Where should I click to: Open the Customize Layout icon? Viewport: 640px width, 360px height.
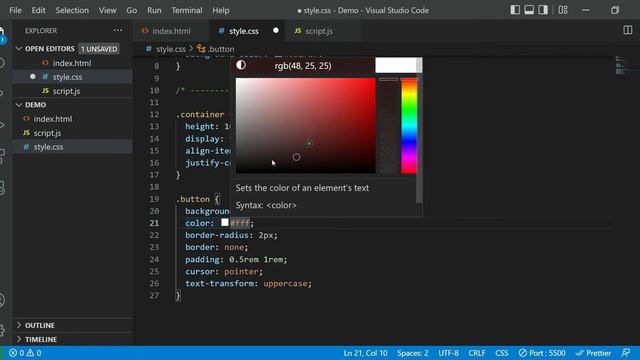pyautogui.click(x=563, y=10)
